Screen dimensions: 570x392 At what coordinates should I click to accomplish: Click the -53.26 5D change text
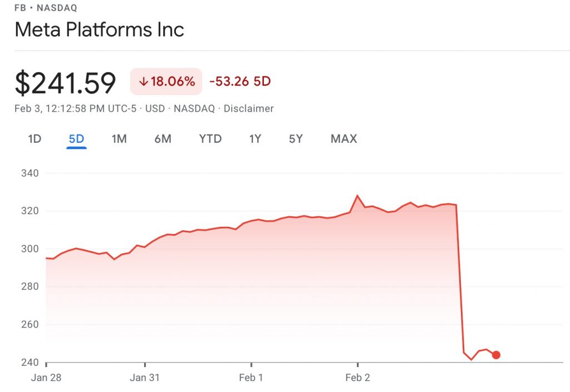[240, 82]
